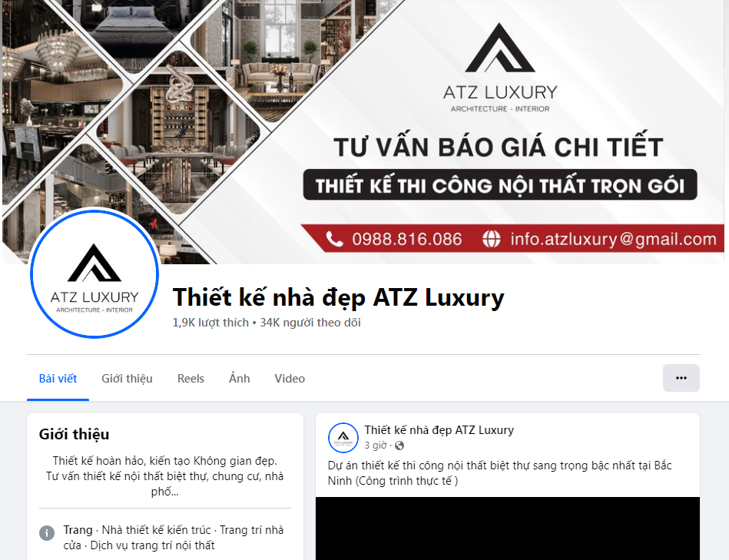Open the Giới thiệu tab
Image resolution: width=729 pixels, height=560 pixels.
pyautogui.click(x=127, y=379)
